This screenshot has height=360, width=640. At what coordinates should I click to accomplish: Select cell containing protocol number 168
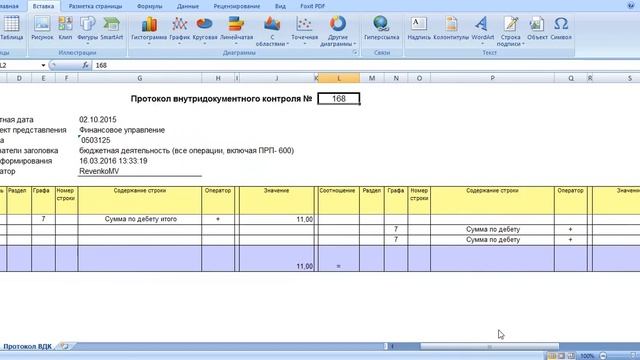[x=339, y=99]
